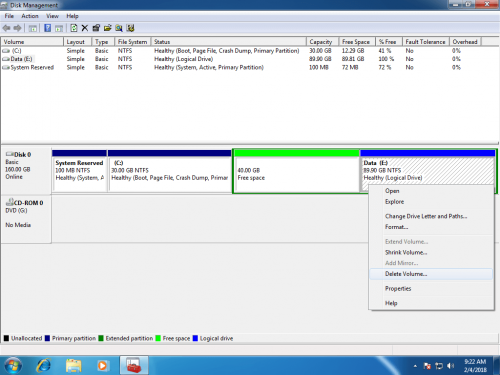Click the Extended partition legend swatch
Viewport: 500px width, 375px height.
point(101,338)
